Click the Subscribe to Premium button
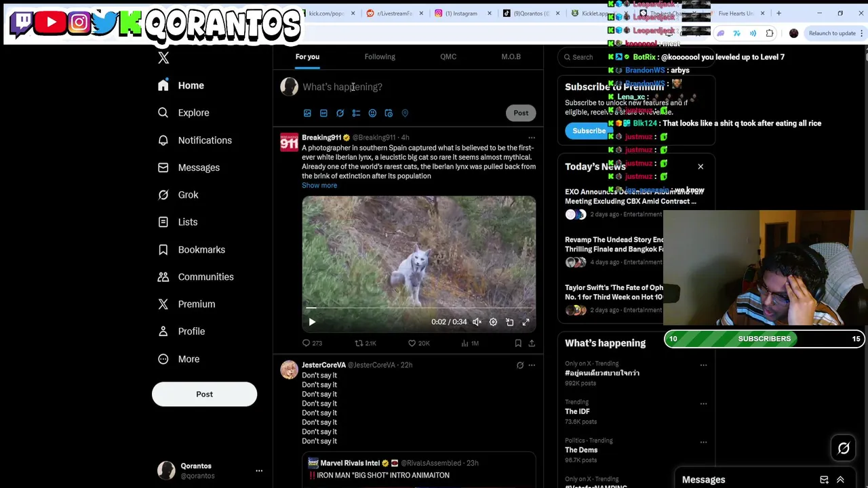868x488 pixels. [589, 131]
